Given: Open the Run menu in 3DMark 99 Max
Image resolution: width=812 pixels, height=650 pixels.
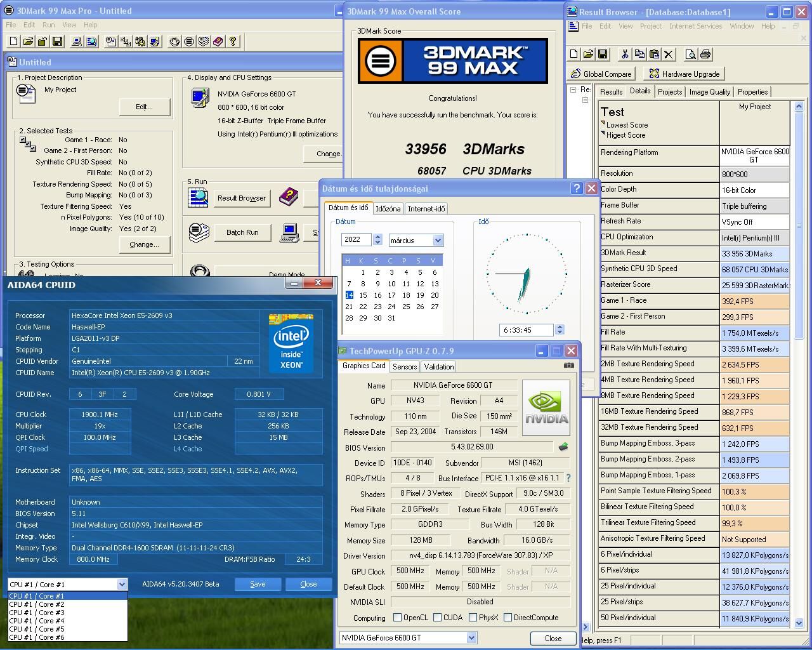Looking at the screenshot, I should tap(48, 25).
